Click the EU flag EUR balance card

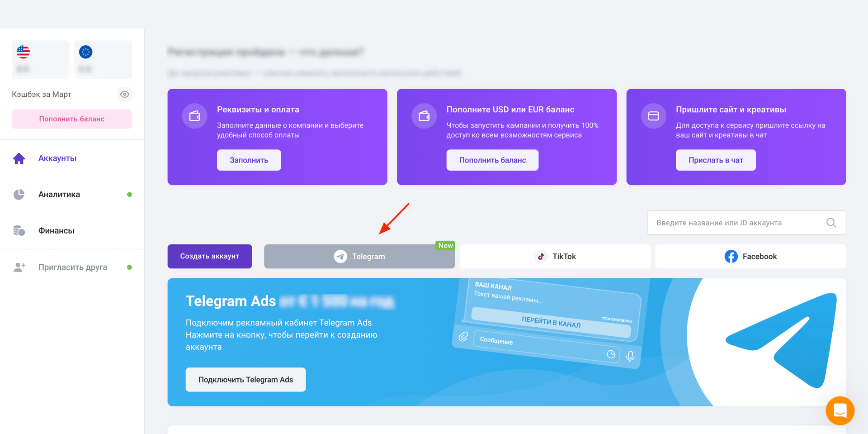(x=103, y=60)
